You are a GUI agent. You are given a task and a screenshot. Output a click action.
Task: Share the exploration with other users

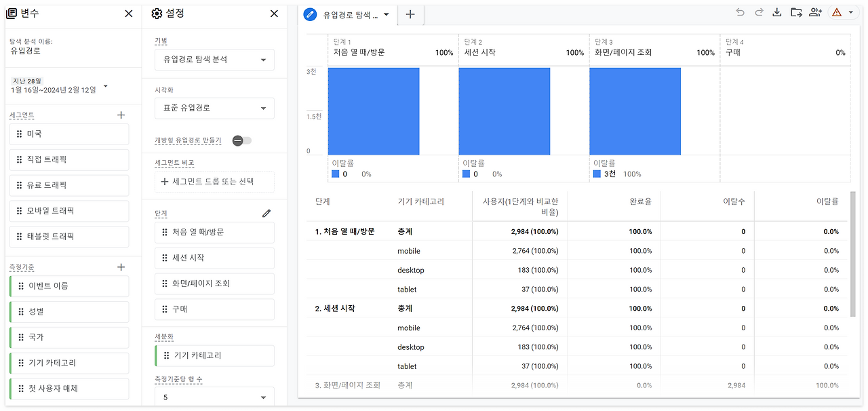pyautogui.click(x=815, y=12)
